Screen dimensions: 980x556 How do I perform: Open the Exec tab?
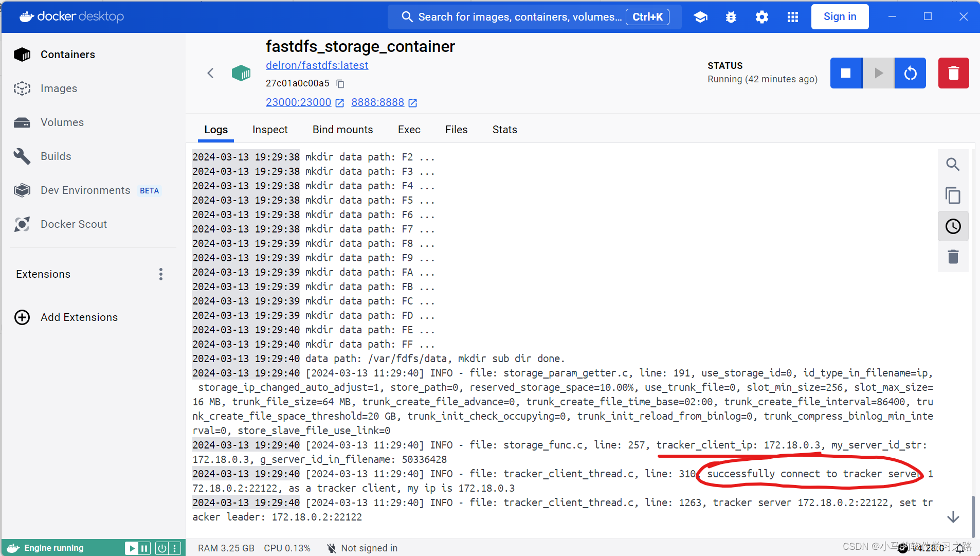409,130
